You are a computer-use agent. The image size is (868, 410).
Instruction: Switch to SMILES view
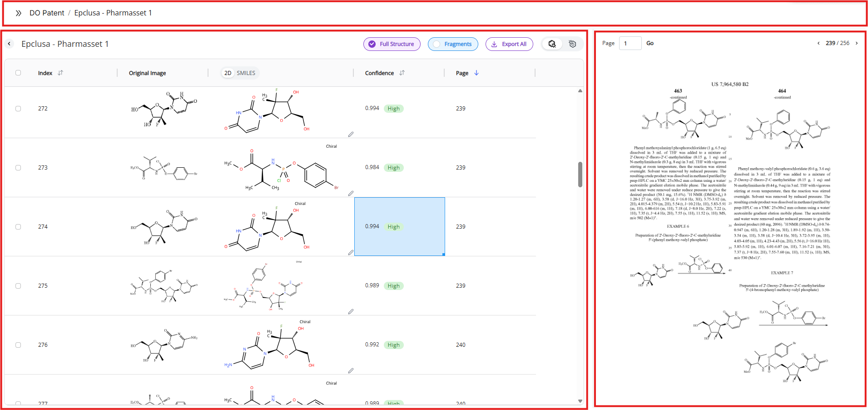tap(246, 73)
